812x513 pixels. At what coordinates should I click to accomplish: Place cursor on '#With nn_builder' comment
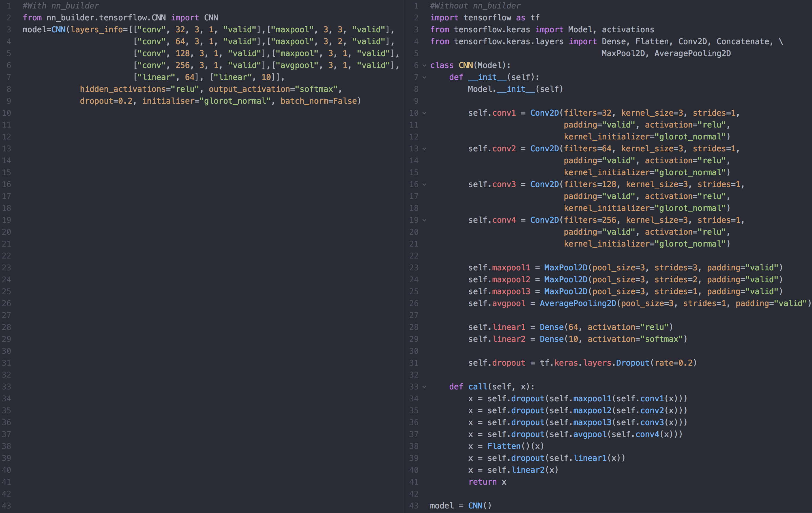(x=61, y=6)
